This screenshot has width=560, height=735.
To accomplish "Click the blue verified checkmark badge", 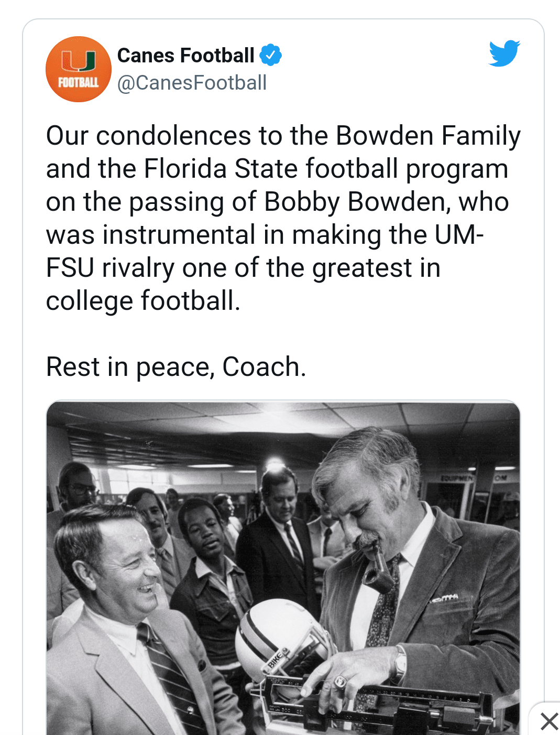I will click(270, 55).
